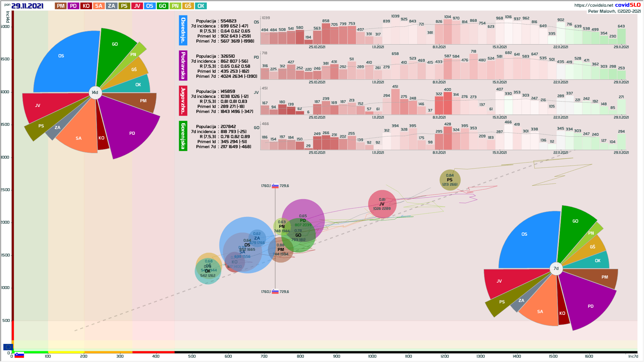The image size is (644, 362).
Task: Click the 14d center circle of left pie
Action: [x=95, y=93]
